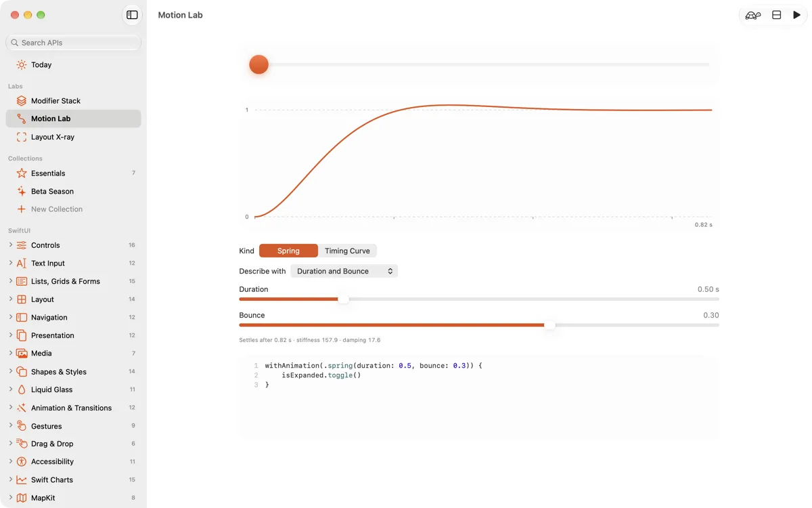The height and width of the screenshot is (508, 812).
Task: Click the withAnimation code line
Action: point(374,366)
